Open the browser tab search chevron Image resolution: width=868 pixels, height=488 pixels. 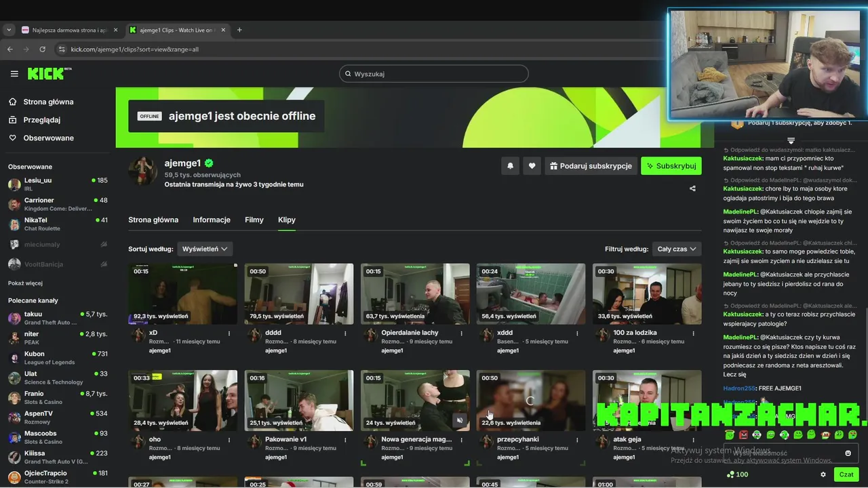tap(9, 30)
